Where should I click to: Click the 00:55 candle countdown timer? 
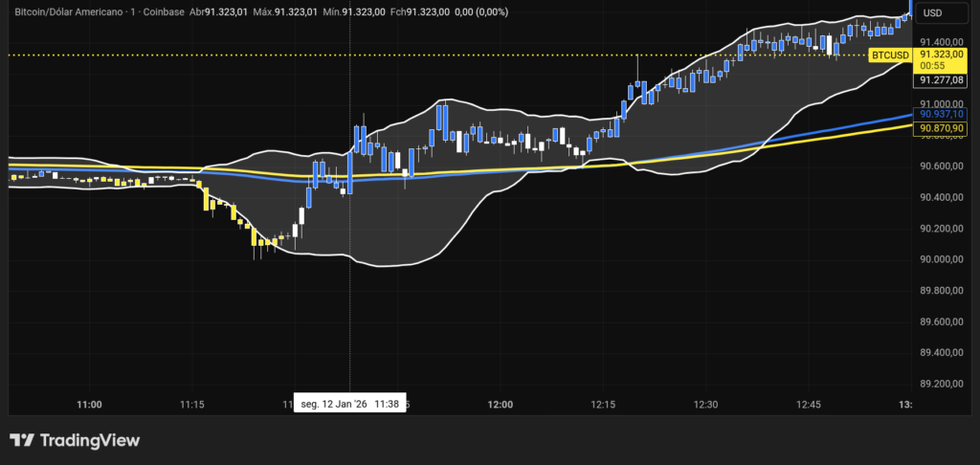tap(933, 66)
